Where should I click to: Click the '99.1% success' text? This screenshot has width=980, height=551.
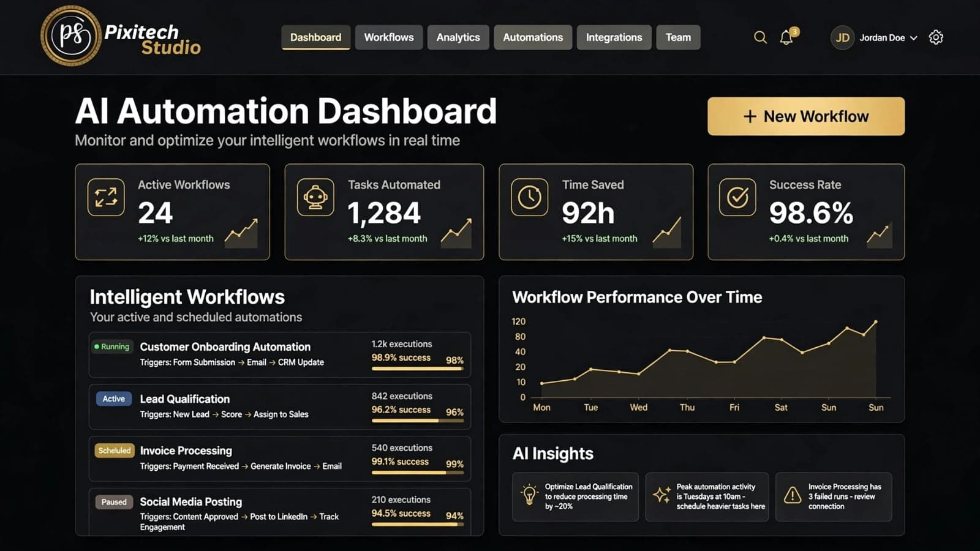[x=400, y=462]
